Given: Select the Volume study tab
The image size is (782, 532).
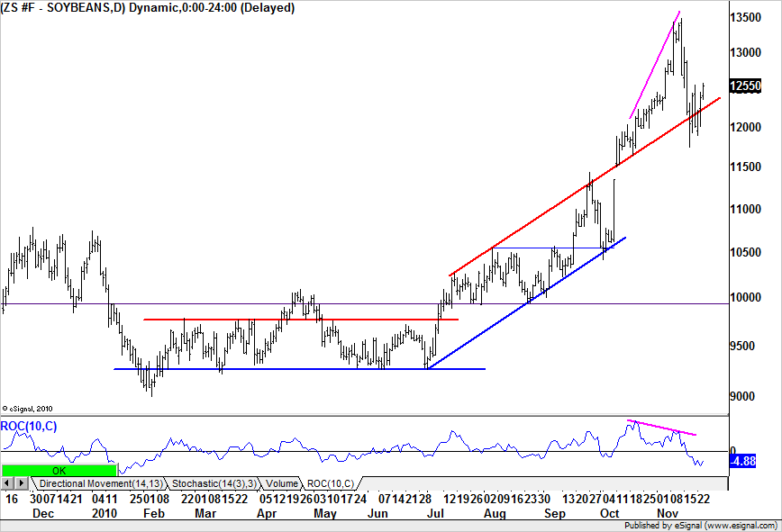Looking at the screenshot, I should (x=282, y=483).
